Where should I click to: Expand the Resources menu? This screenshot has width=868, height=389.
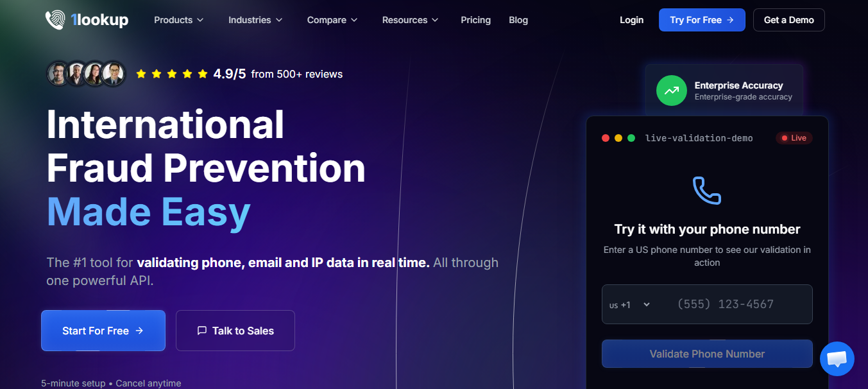411,20
